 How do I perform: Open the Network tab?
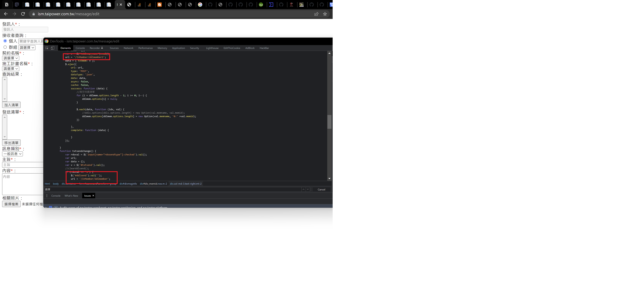(x=129, y=48)
